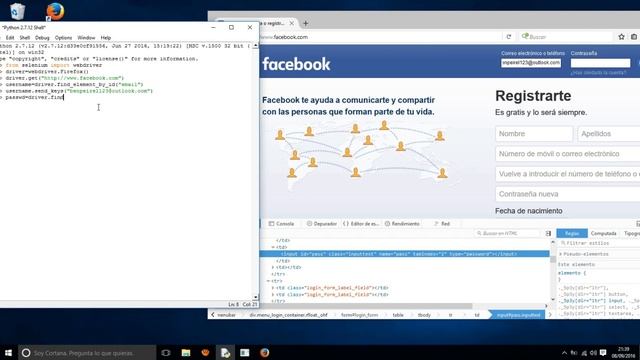This screenshot has height=360, width=640.
Task: Switch to the Depurador devtools tab
Action: (x=322, y=224)
